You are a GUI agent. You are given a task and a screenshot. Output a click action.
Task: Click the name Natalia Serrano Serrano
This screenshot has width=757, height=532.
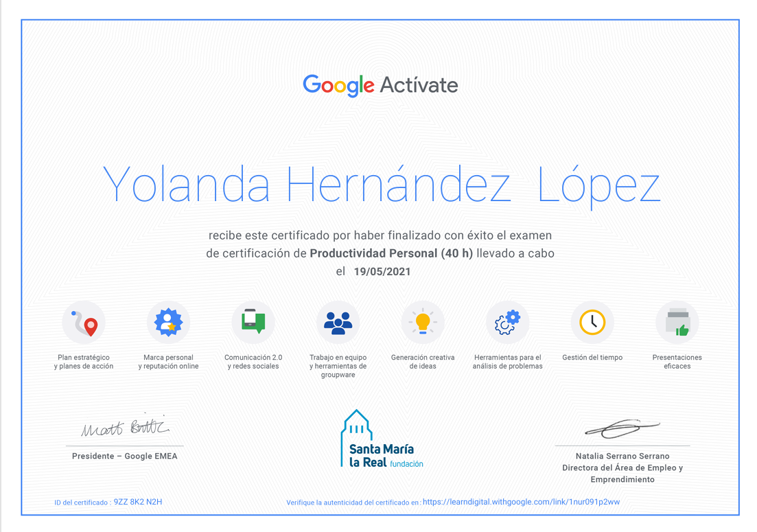click(622, 456)
